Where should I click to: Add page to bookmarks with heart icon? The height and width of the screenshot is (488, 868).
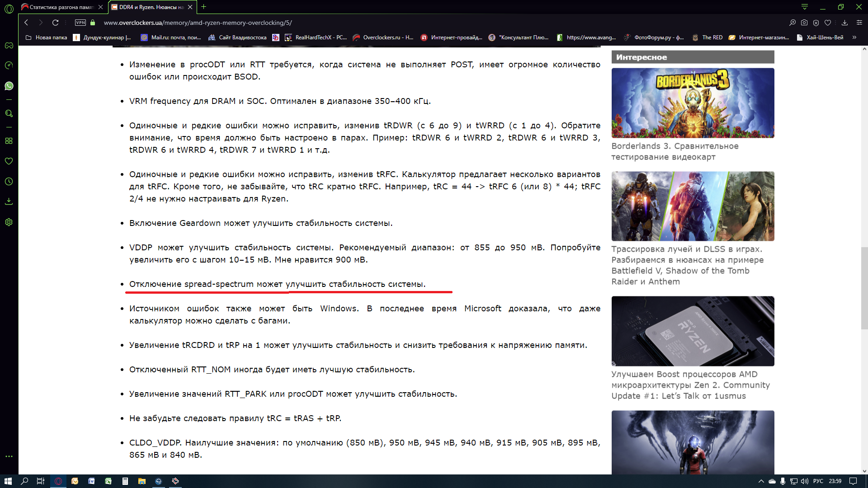pyautogui.click(x=827, y=23)
